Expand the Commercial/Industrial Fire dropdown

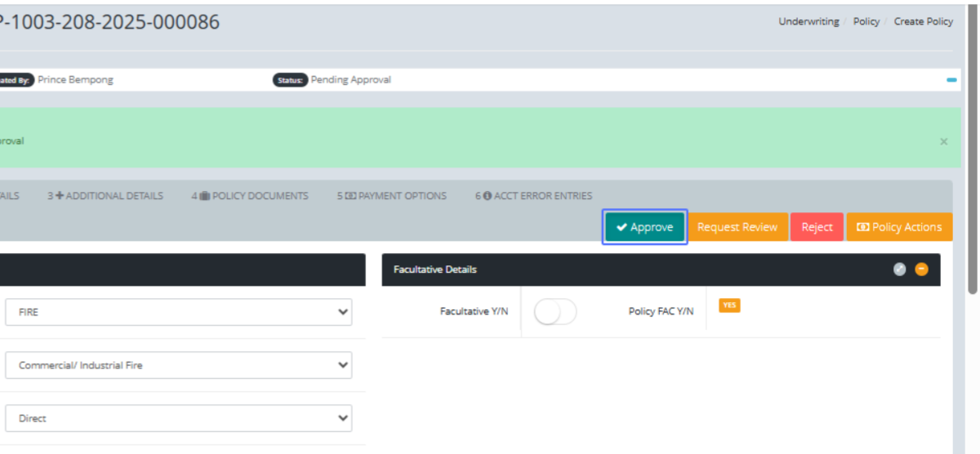tap(178, 365)
